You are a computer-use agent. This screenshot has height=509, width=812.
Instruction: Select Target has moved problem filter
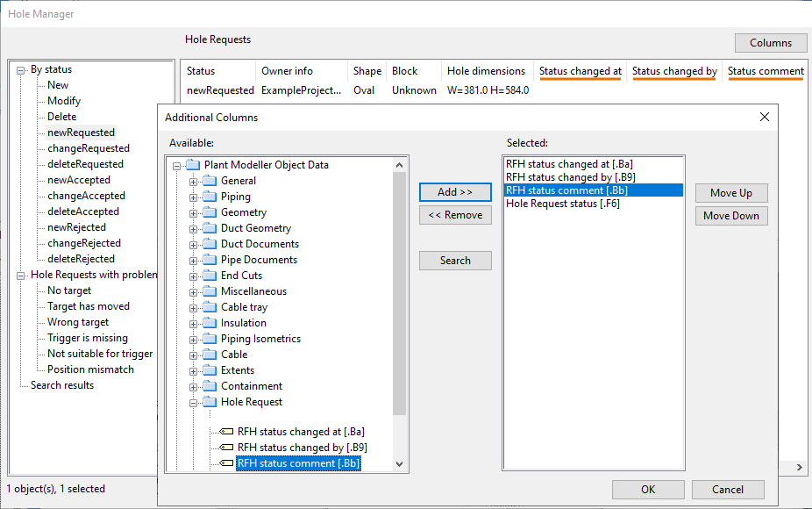pos(88,306)
